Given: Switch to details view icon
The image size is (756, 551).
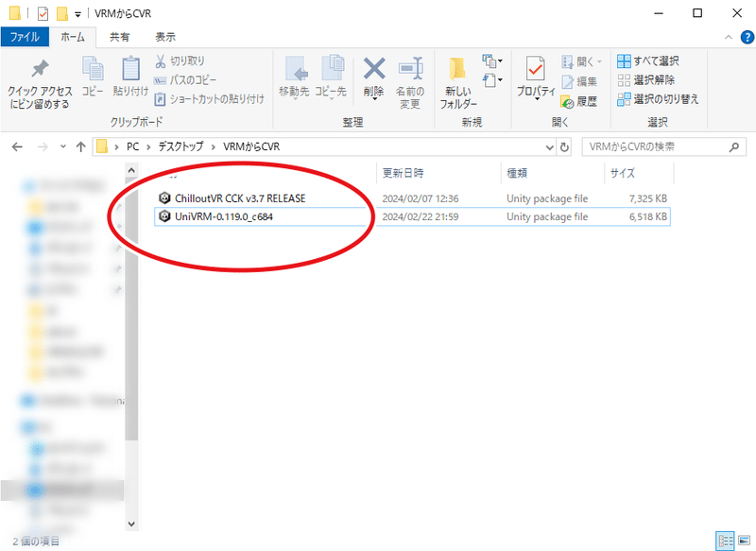Looking at the screenshot, I should (x=726, y=541).
